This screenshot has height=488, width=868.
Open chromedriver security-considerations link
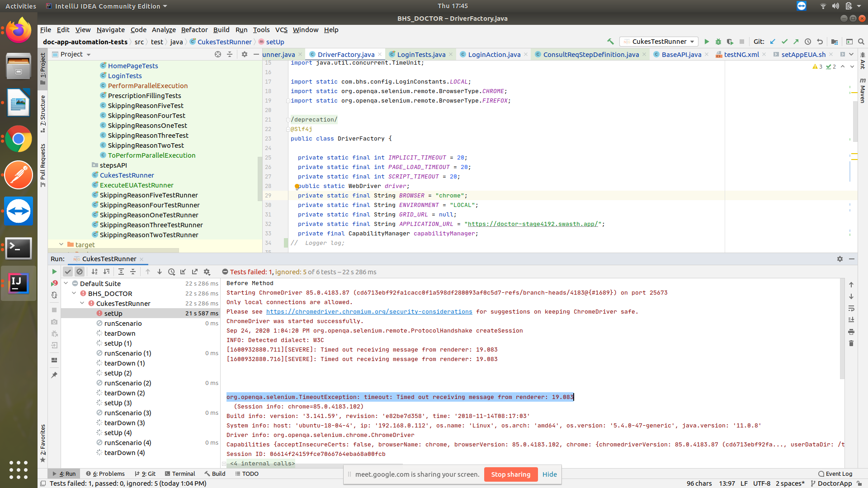369,312
